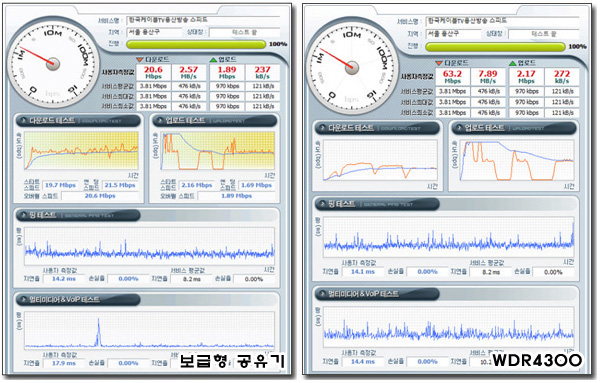
Task: Click the green upload arrow in left panel
Action: pyautogui.click(x=213, y=59)
